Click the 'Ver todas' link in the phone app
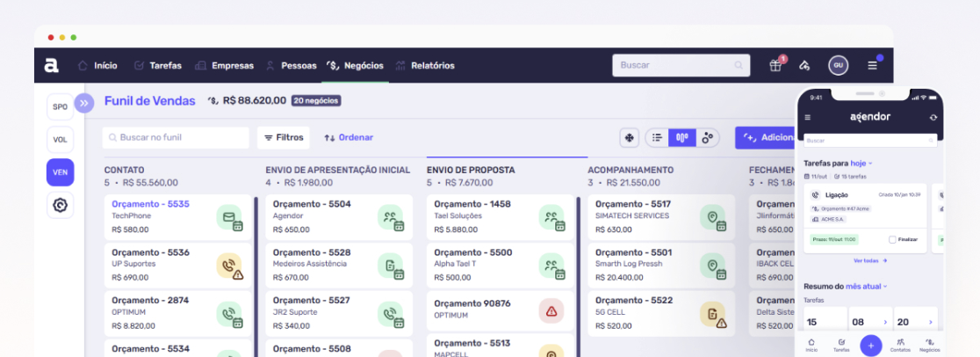The height and width of the screenshot is (357, 980). click(870, 260)
